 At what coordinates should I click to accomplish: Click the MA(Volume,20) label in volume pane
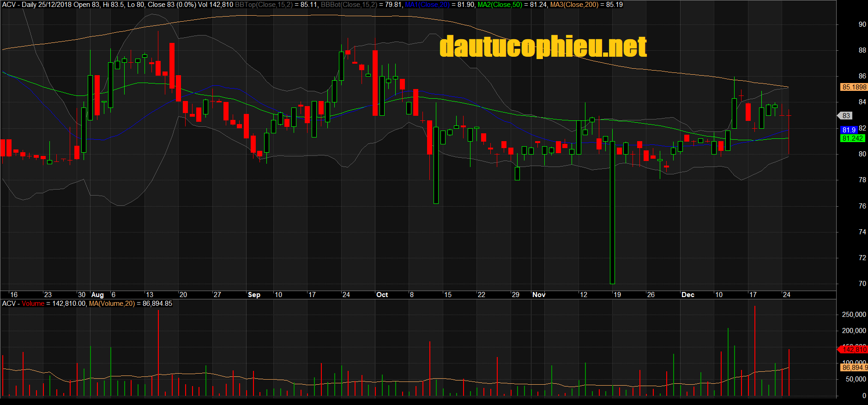(x=112, y=304)
